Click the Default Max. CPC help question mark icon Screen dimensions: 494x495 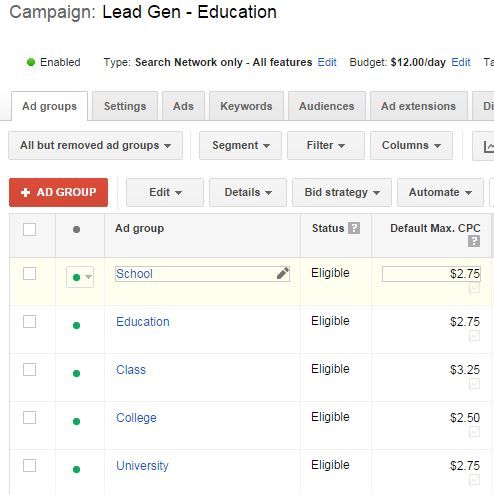(474, 241)
